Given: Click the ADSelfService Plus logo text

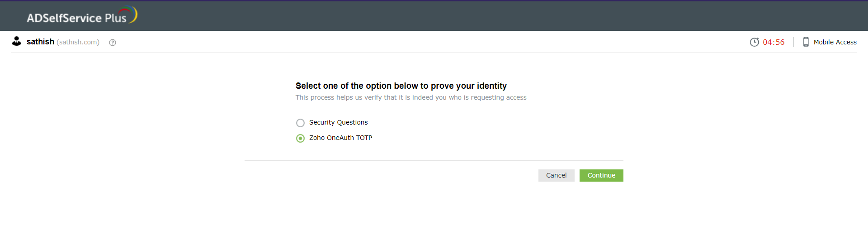Looking at the screenshot, I should pos(76,18).
